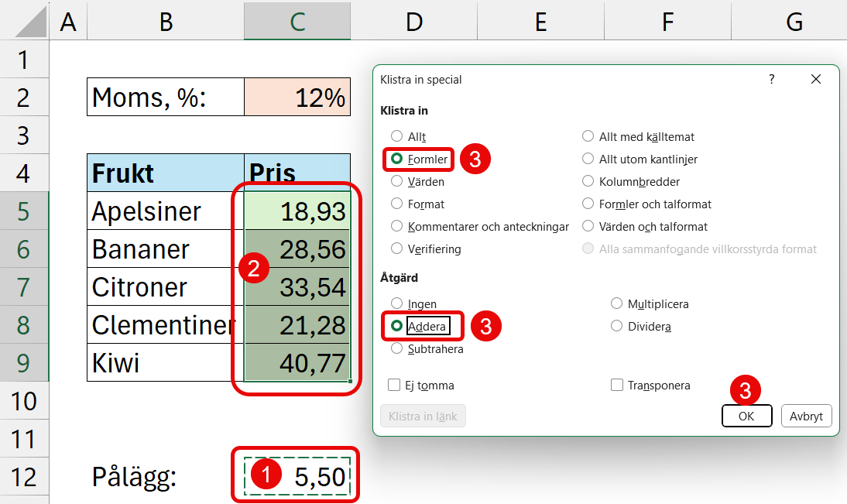Open dialog help with question mark
The height and width of the screenshot is (504, 847).
(x=771, y=80)
